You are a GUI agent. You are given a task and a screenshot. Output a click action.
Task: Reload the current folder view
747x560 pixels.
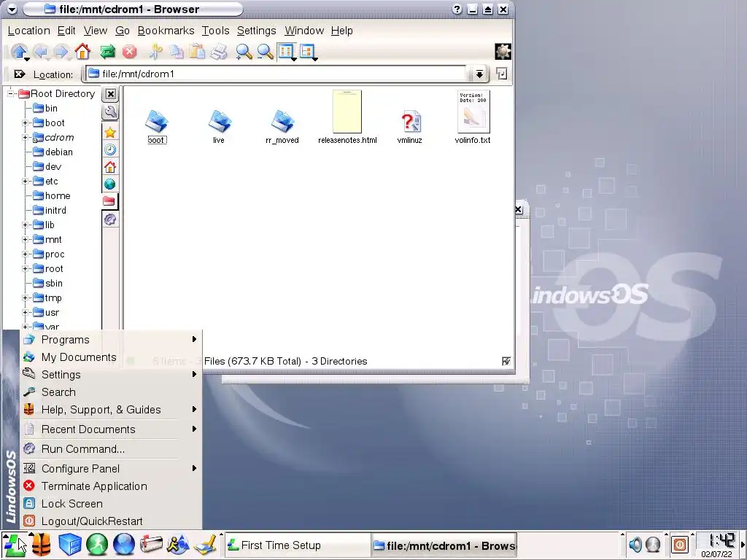108,52
